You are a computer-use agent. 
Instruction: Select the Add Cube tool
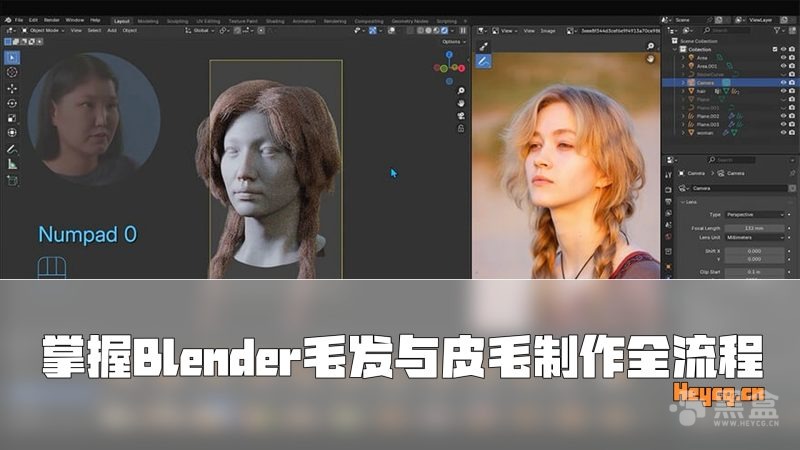point(12,181)
